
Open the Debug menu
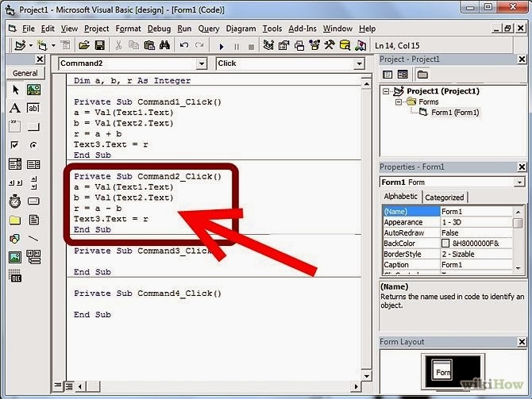tap(159, 29)
